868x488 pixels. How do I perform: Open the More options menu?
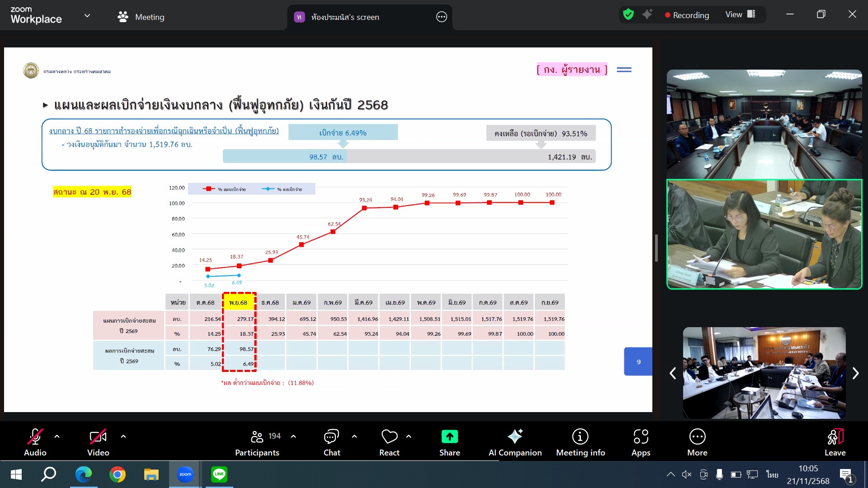697,442
